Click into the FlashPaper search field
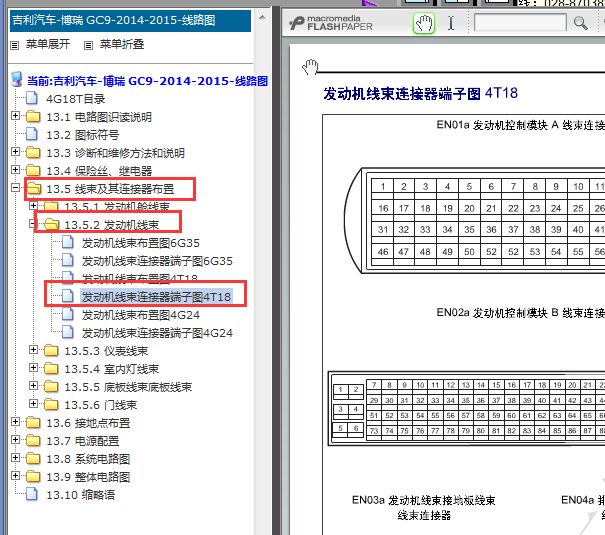The height and width of the screenshot is (535, 605). [520, 23]
